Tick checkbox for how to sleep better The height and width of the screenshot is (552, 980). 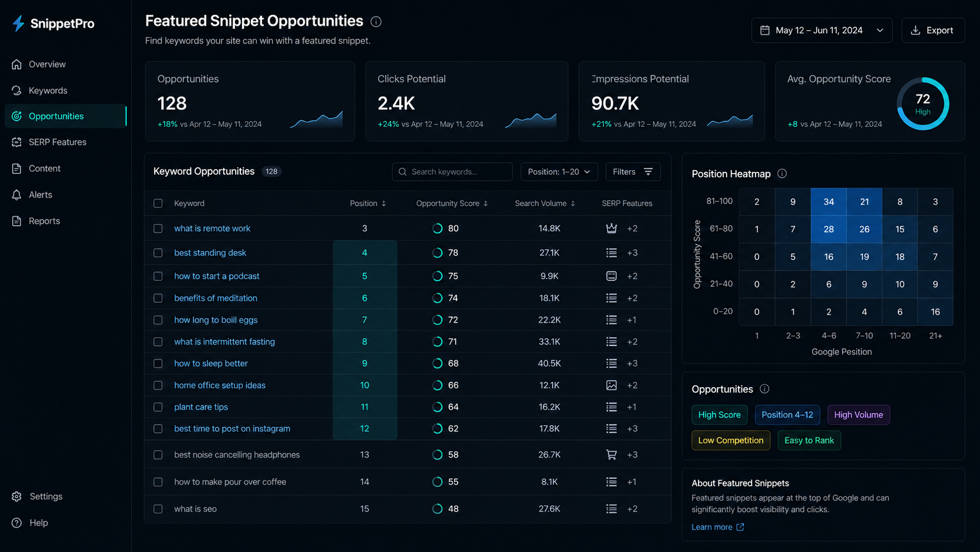(x=158, y=363)
